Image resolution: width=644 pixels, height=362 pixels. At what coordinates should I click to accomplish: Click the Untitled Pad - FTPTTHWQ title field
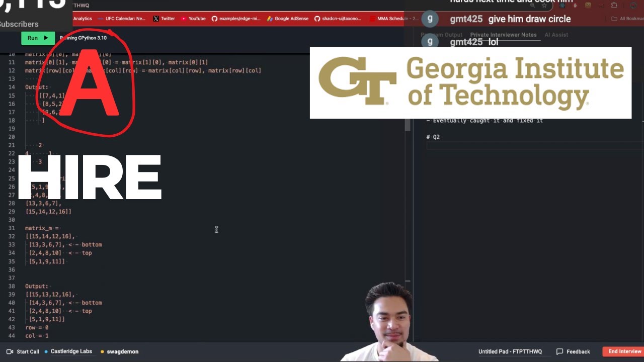pos(510,351)
